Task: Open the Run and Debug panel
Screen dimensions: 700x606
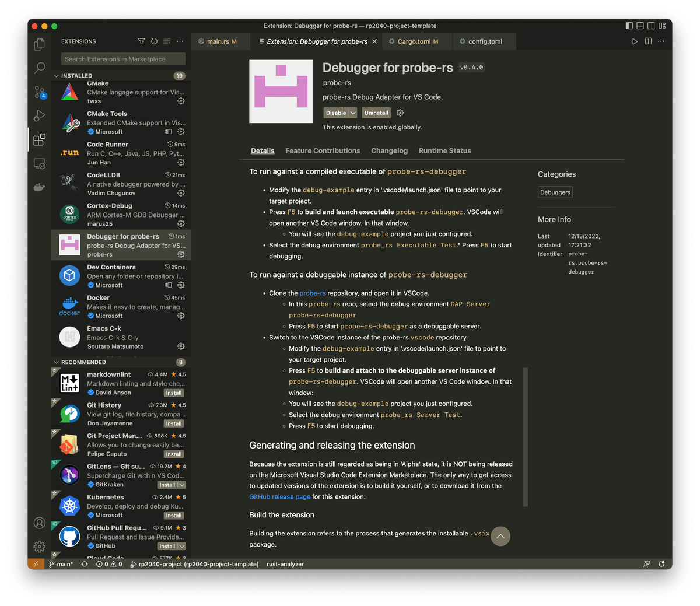Action: [x=39, y=115]
